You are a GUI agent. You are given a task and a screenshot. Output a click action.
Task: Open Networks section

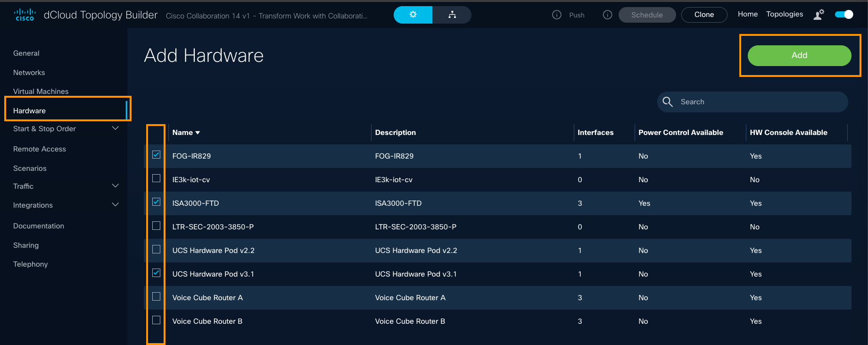tap(29, 73)
